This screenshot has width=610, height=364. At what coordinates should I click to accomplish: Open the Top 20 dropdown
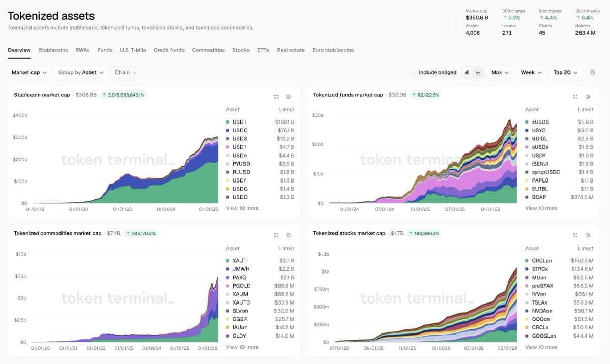pos(566,73)
